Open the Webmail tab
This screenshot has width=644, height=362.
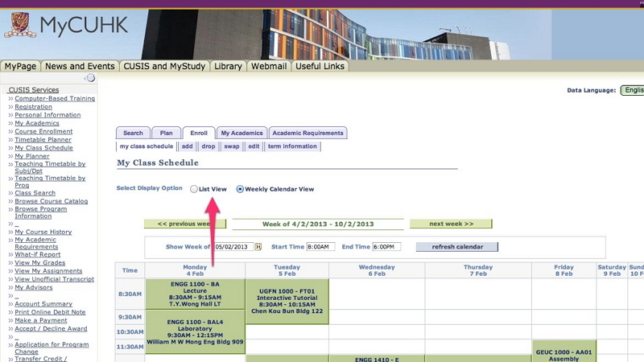click(x=269, y=66)
